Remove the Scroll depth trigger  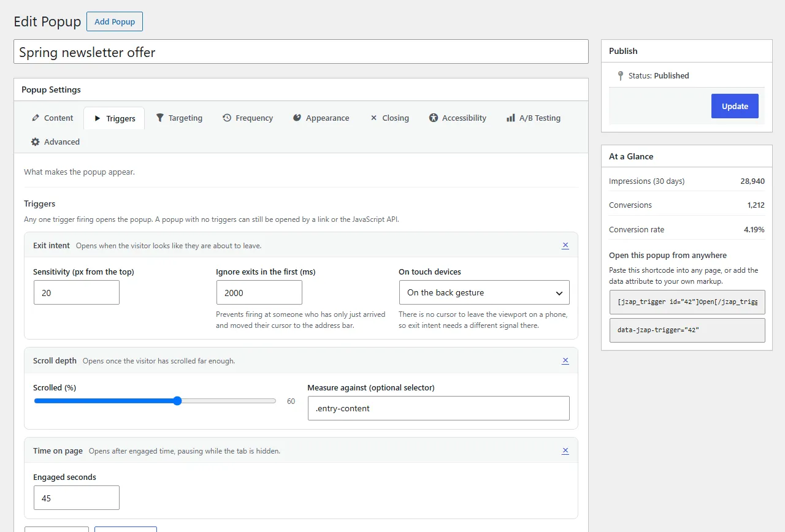click(x=565, y=360)
